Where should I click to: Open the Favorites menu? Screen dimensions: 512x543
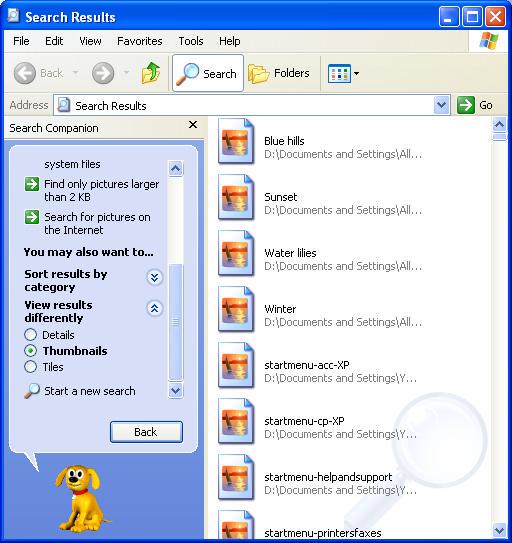tap(140, 41)
